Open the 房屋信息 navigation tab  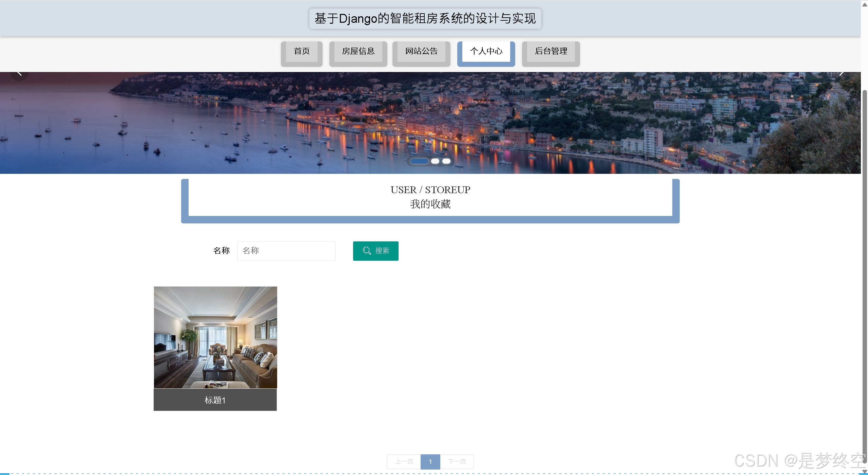[358, 51]
